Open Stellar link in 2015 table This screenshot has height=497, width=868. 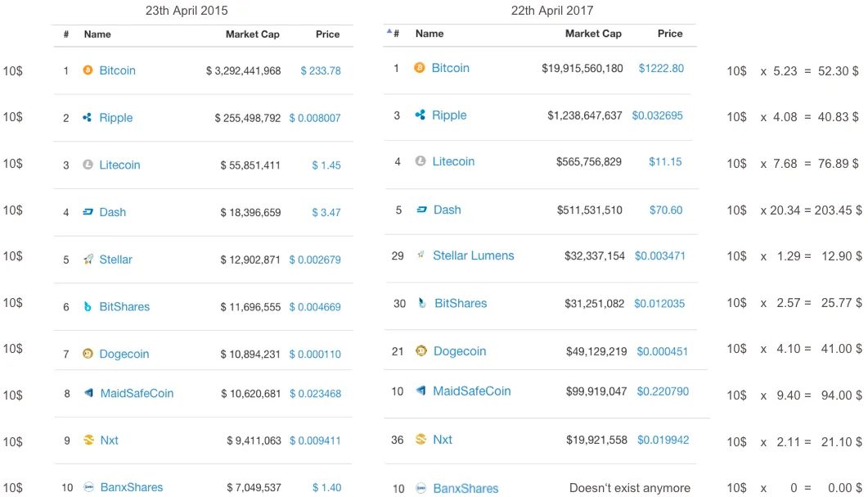115,260
